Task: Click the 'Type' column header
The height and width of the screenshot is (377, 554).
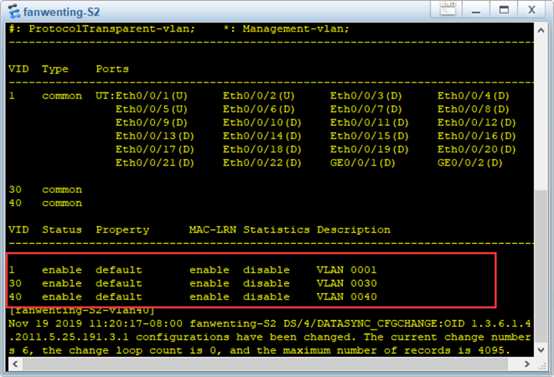Action: (x=55, y=69)
